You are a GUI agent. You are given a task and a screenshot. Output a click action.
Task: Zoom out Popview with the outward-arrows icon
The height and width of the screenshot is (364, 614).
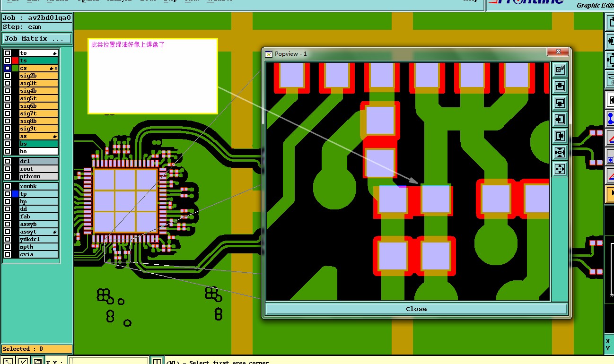pos(560,169)
